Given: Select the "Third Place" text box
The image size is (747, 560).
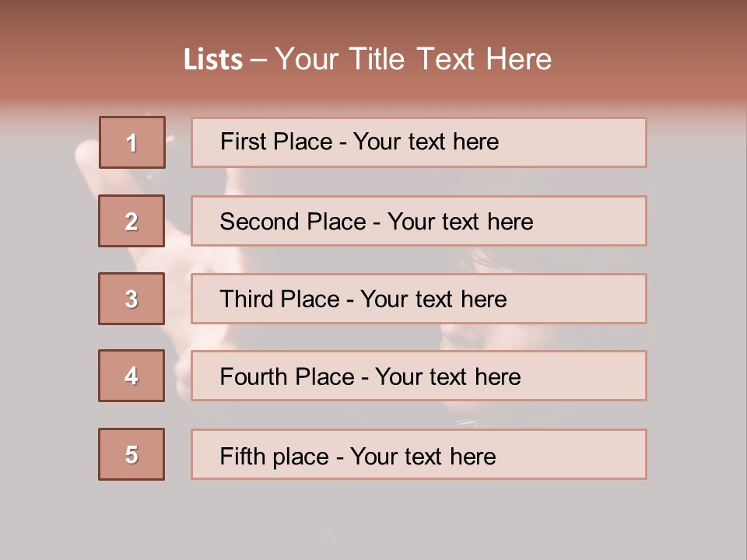Looking at the screenshot, I should coord(419,299).
